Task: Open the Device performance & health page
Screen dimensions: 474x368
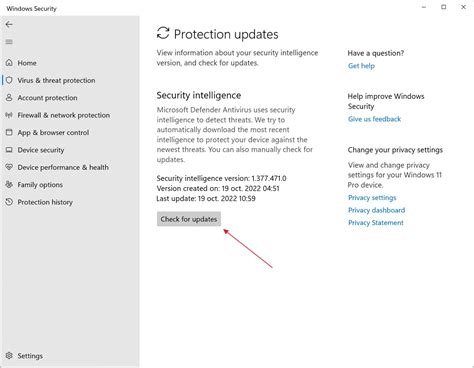Action: [x=63, y=167]
